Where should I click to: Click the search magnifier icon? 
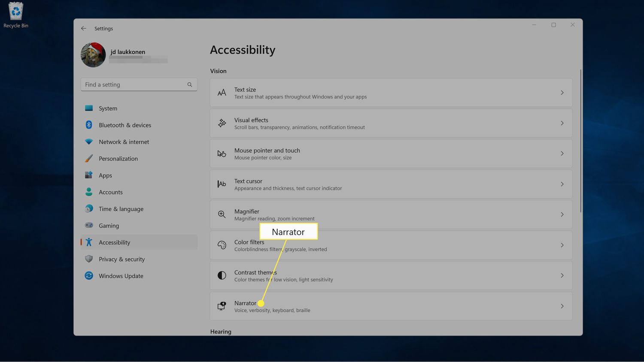(x=190, y=84)
